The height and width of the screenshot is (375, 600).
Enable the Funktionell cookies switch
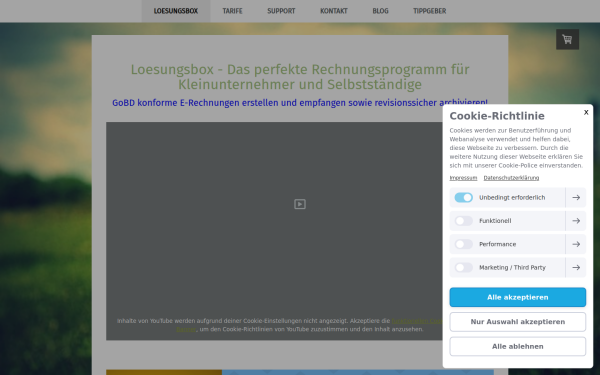point(463,221)
